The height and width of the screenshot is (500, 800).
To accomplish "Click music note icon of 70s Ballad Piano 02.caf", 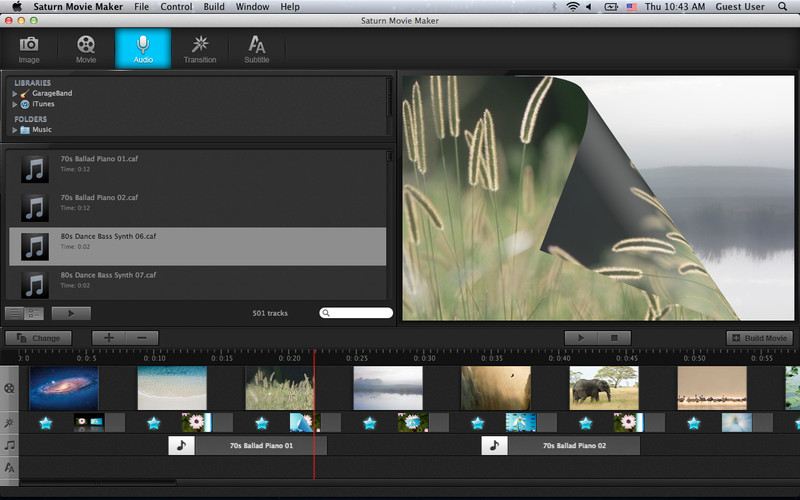I will click(x=35, y=208).
